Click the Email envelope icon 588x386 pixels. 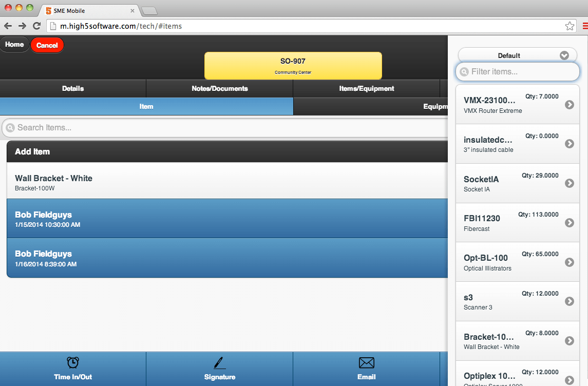coord(366,362)
